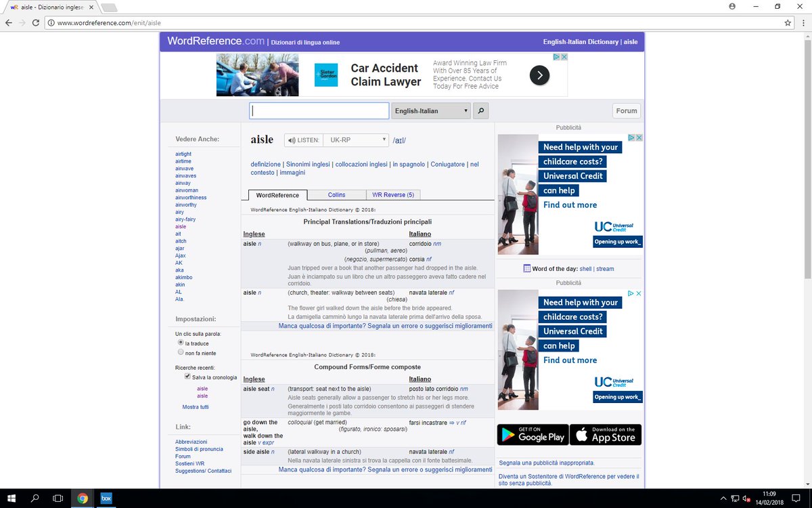Open the 'collocazioni inglesi' link
Screen dimensions: 812x508
point(361,164)
